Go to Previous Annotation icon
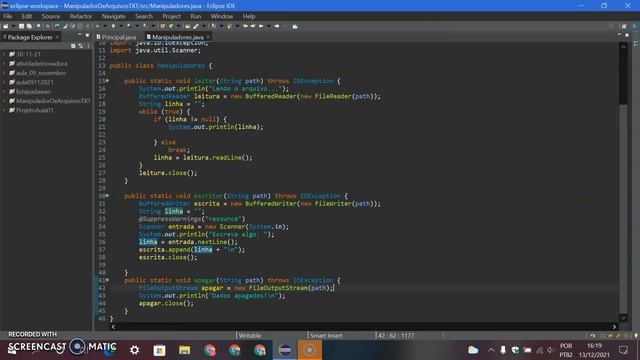 point(230,26)
